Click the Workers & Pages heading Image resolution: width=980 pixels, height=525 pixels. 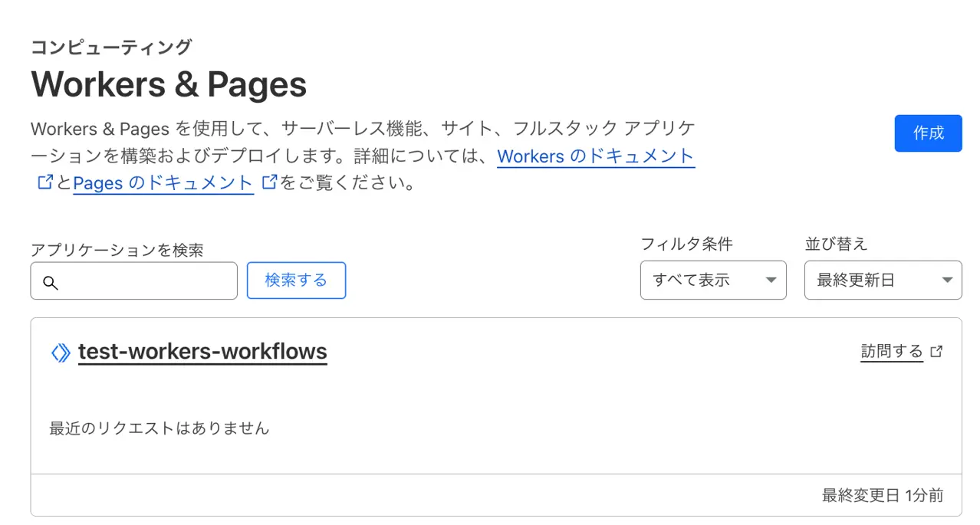(x=169, y=84)
